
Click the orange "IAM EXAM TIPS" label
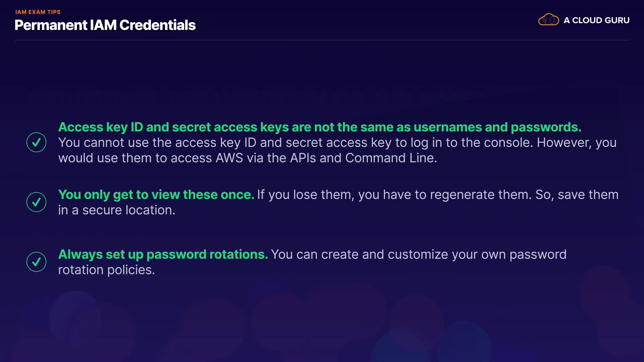tap(38, 12)
